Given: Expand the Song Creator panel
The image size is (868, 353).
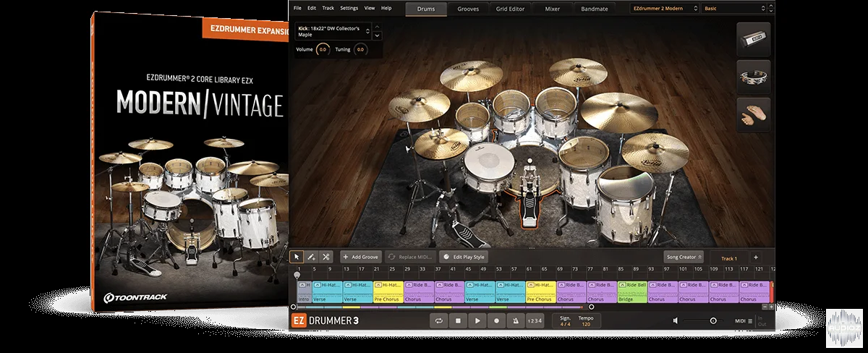Looking at the screenshot, I should pos(684,257).
